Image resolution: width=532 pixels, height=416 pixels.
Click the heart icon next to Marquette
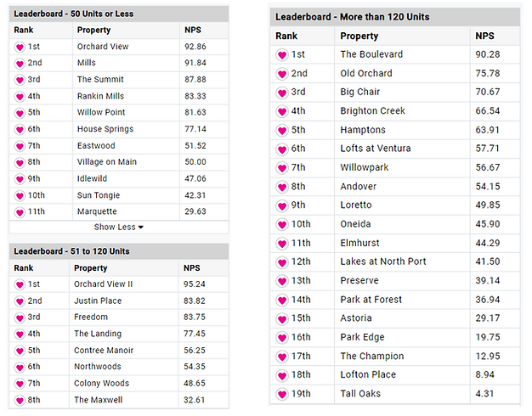pyautogui.click(x=20, y=212)
